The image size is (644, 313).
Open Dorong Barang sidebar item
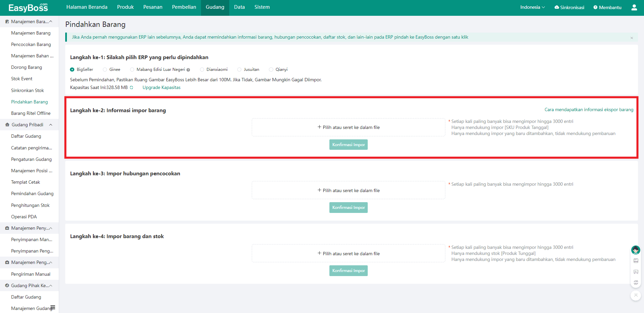click(x=27, y=67)
